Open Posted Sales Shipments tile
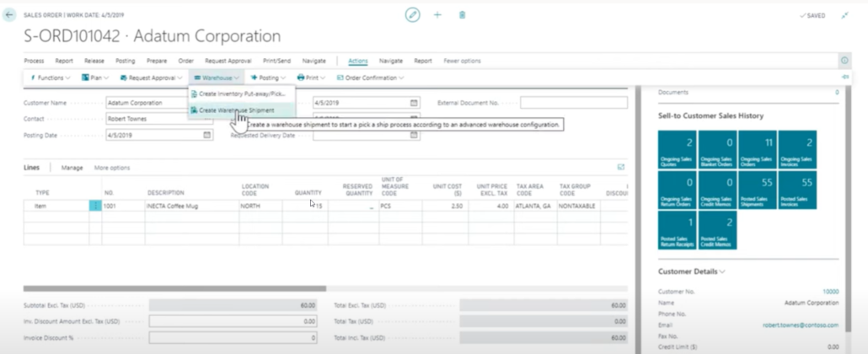Screen dimensions: 868x354 pos(757,190)
